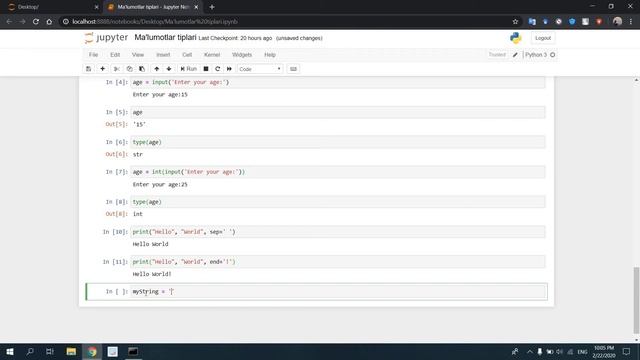Image resolution: width=640 pixels, height=360 pixels.
Task: Open the cell type Code dropdown
Action: (260, 69)
